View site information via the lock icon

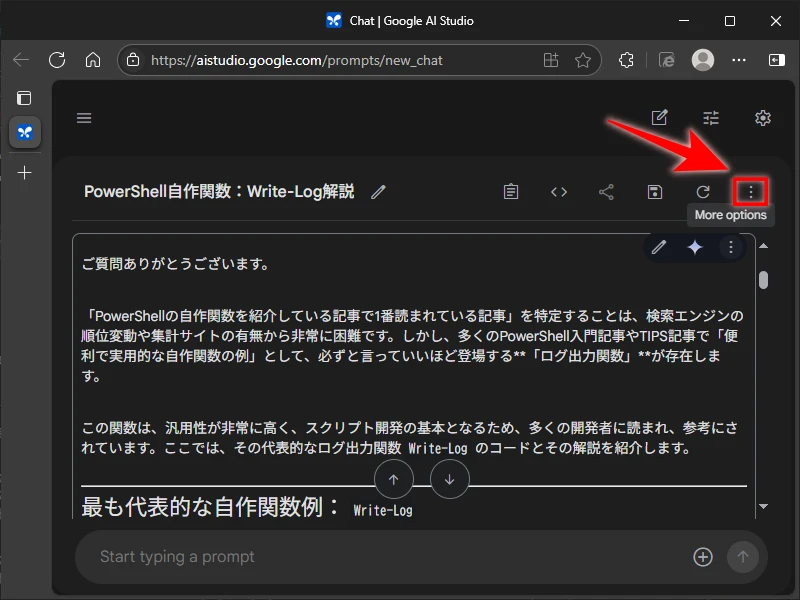tap(133, 60)
